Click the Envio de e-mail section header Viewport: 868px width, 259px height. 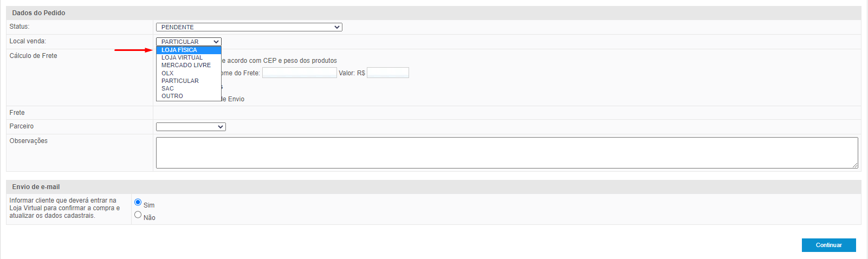pyautogui.click(x=36, y=187)
